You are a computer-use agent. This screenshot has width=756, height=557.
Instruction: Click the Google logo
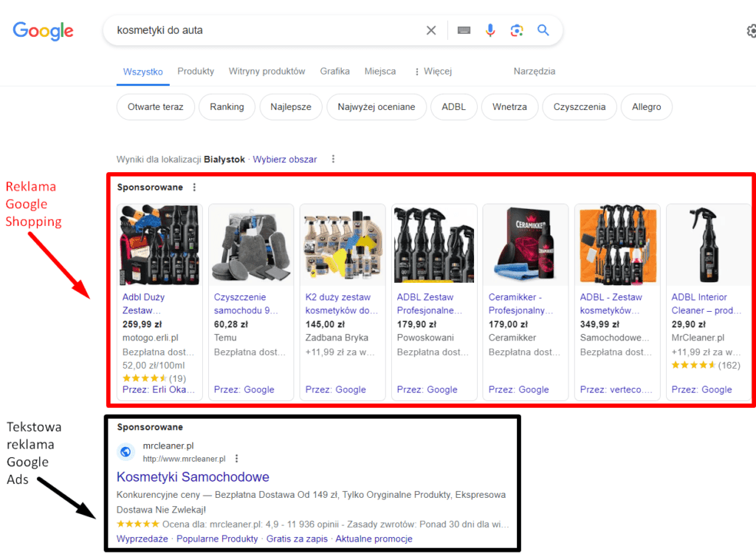pos(43,30)
